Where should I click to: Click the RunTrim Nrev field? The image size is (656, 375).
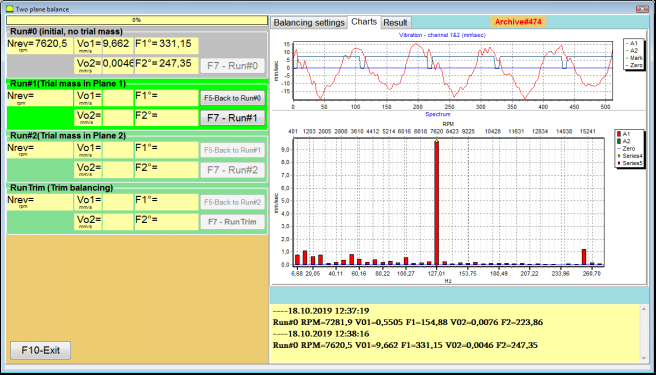[x=40, y=202]
